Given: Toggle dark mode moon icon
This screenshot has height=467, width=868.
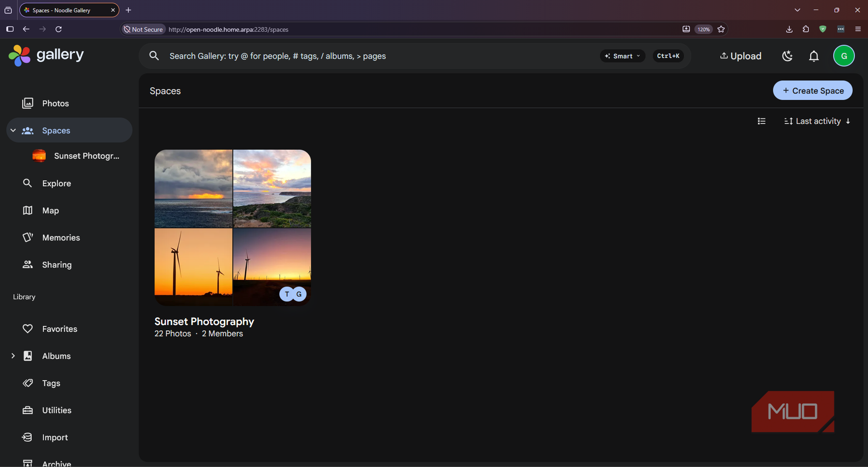Looking at the screenshot, I should [787, 56].
